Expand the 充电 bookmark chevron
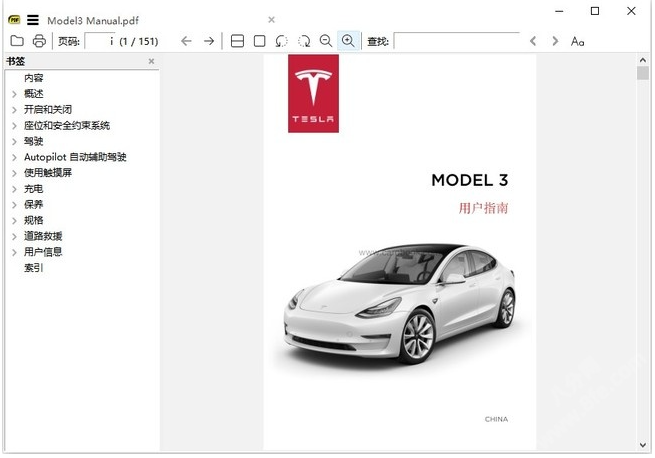 (x=14, y=189)
